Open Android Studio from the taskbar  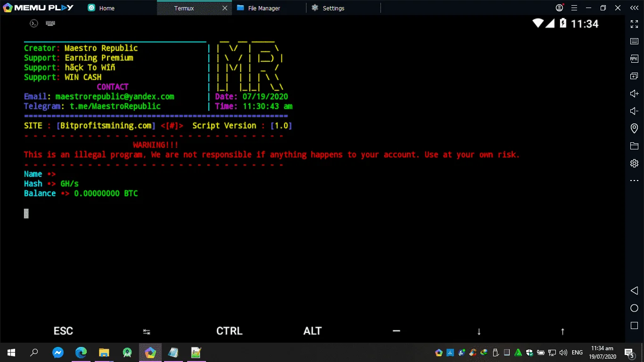pos(127,353)
